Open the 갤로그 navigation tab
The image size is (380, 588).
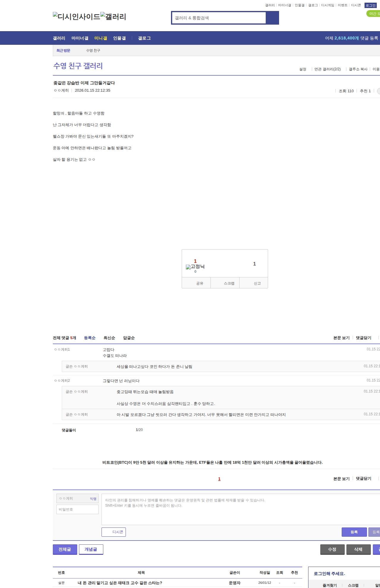(144, 38)
